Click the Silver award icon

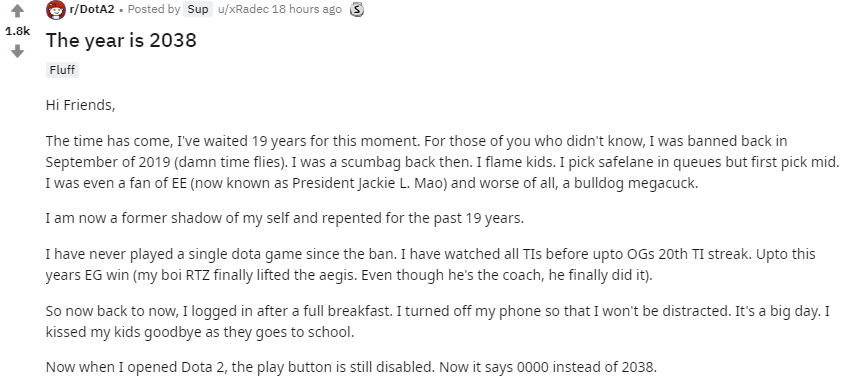[356, 10]
